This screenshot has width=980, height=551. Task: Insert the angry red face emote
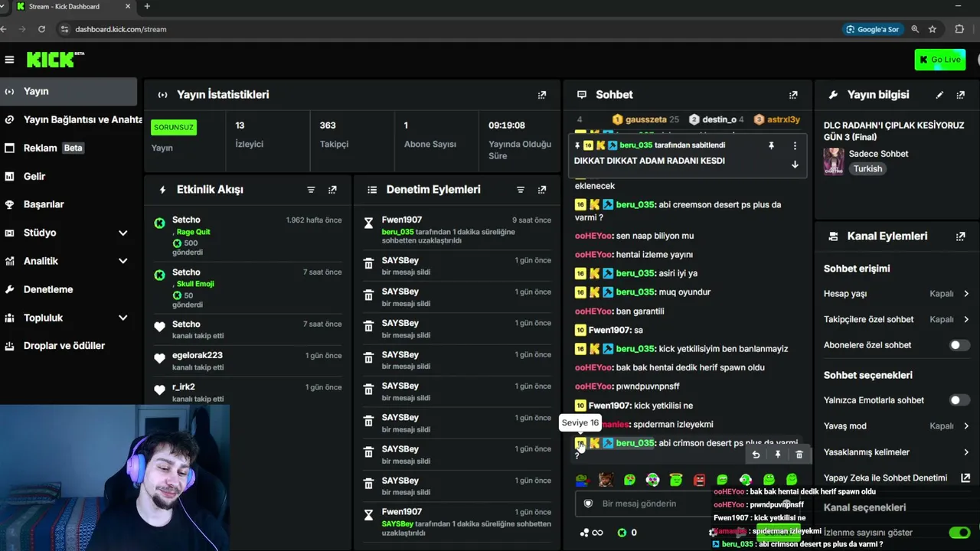click(699, 480)
